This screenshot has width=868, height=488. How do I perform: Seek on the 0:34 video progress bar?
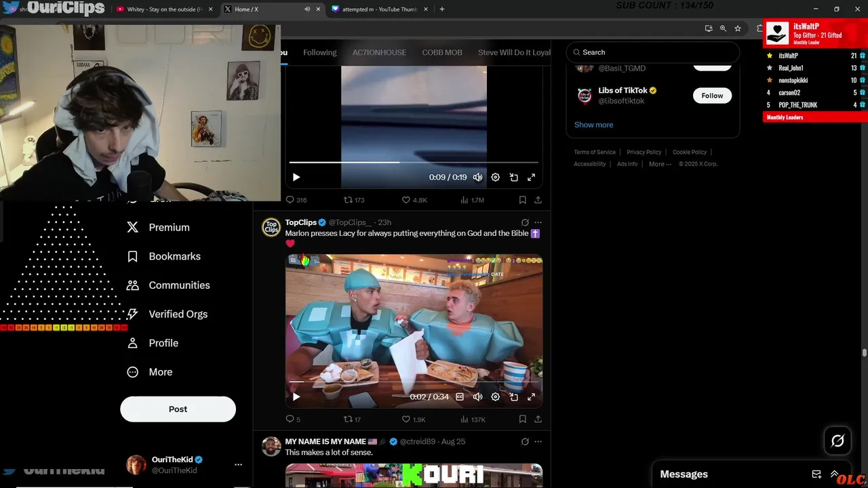[414, 382]
